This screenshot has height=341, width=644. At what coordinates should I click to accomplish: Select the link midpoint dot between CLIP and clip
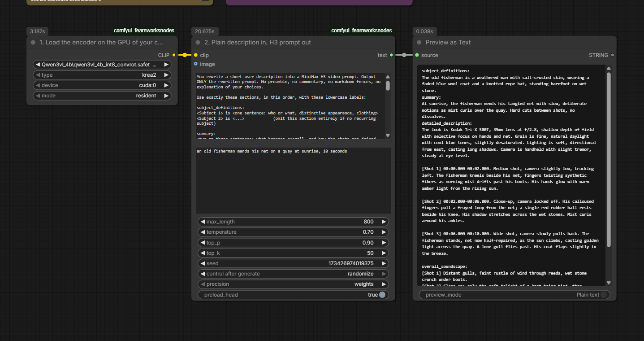pos(185,55)
